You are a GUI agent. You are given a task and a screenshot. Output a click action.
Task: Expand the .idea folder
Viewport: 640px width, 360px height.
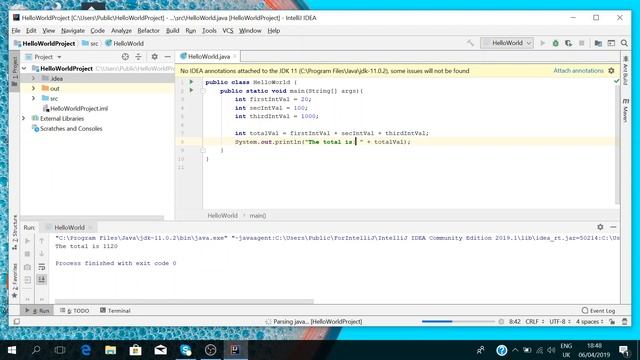click(33, 78)
